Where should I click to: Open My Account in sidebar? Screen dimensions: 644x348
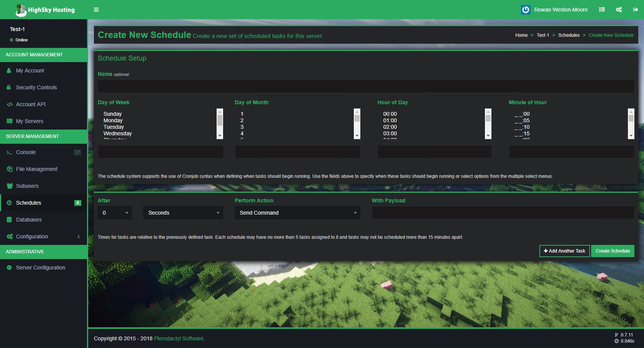pyautogui.click(x=30, y=71)
